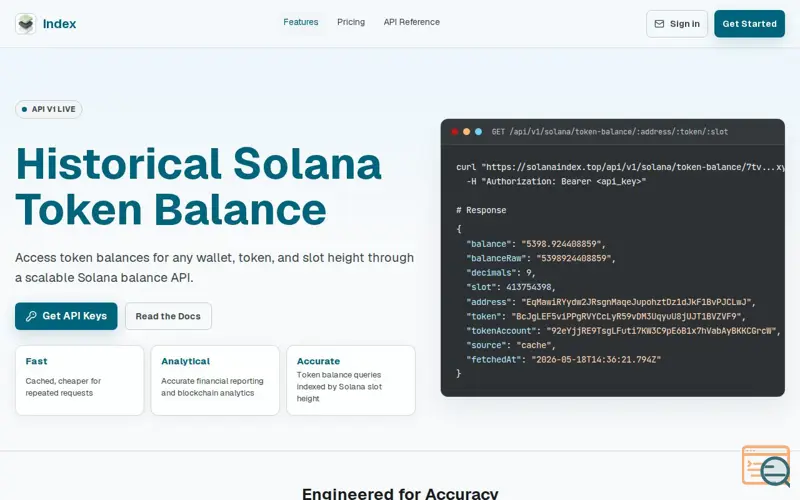Click the "# Response" comment
800x500 pixels.
[x=481, y=210]
